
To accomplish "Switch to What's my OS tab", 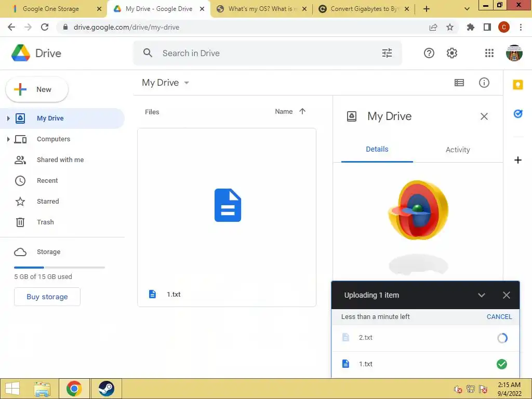I will click(x=261, y=9).
